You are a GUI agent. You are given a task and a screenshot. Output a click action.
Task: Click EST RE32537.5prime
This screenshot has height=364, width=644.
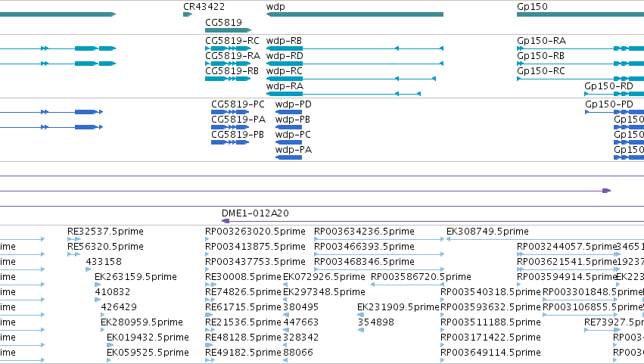coord(74,239)
